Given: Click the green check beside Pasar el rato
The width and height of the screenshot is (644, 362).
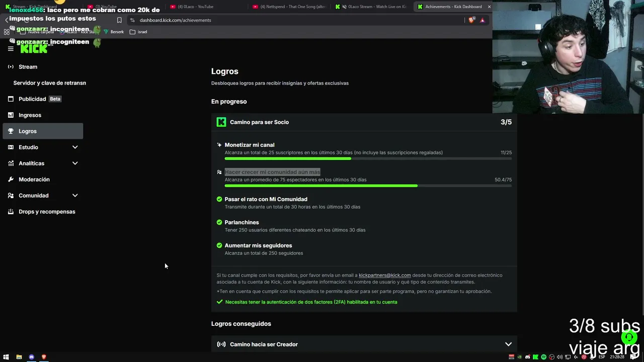Looking at the screenshot, I should click(219, 199).
